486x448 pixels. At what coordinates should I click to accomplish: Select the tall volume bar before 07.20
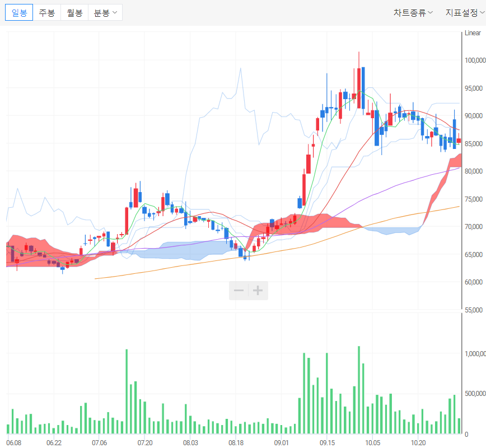[x=127, y=391]
